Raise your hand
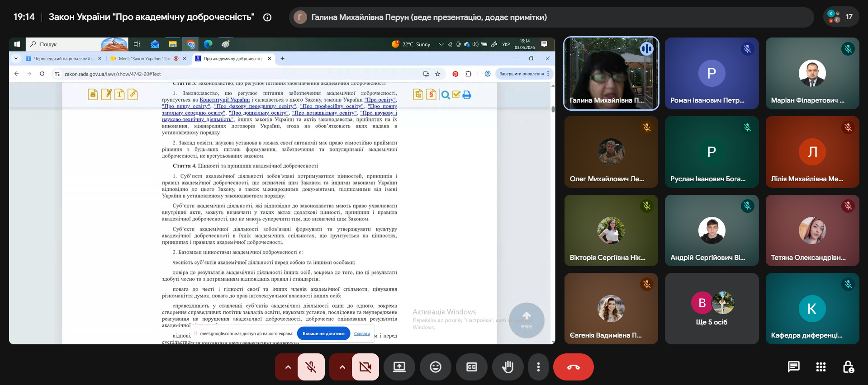Viewport: 868px width, 385px height. [x=508, y=367]
